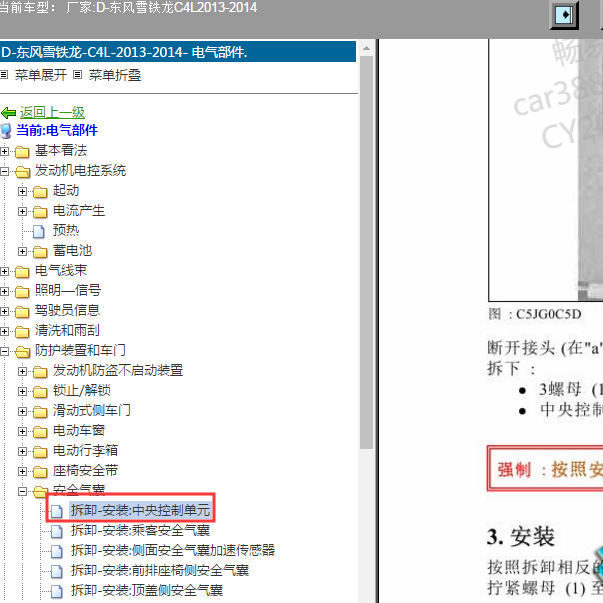
Task: Expand the 清洗和雨刮 folder
Action: click(4, 331)
